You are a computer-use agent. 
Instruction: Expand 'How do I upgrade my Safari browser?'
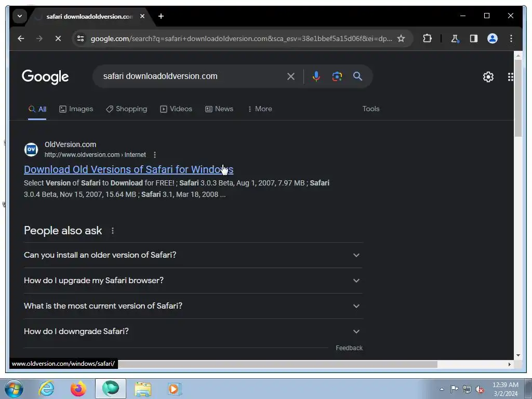(193, 281)
